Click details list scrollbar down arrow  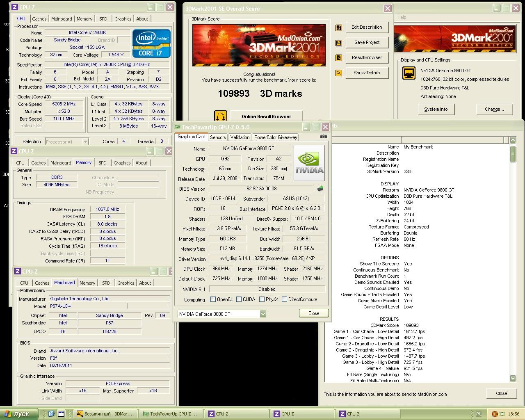tap(513, 378)
